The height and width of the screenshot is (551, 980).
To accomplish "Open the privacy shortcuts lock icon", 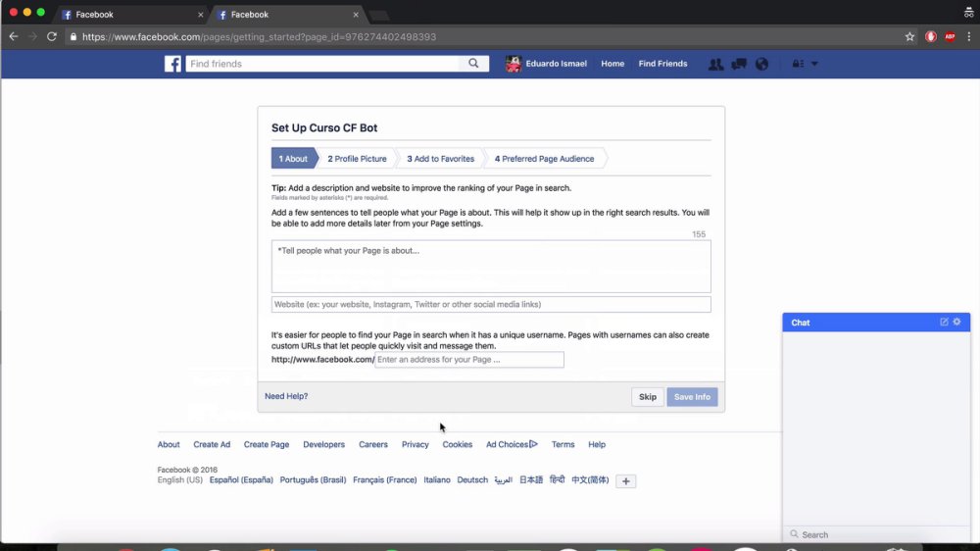I will (x=798, y=64).
